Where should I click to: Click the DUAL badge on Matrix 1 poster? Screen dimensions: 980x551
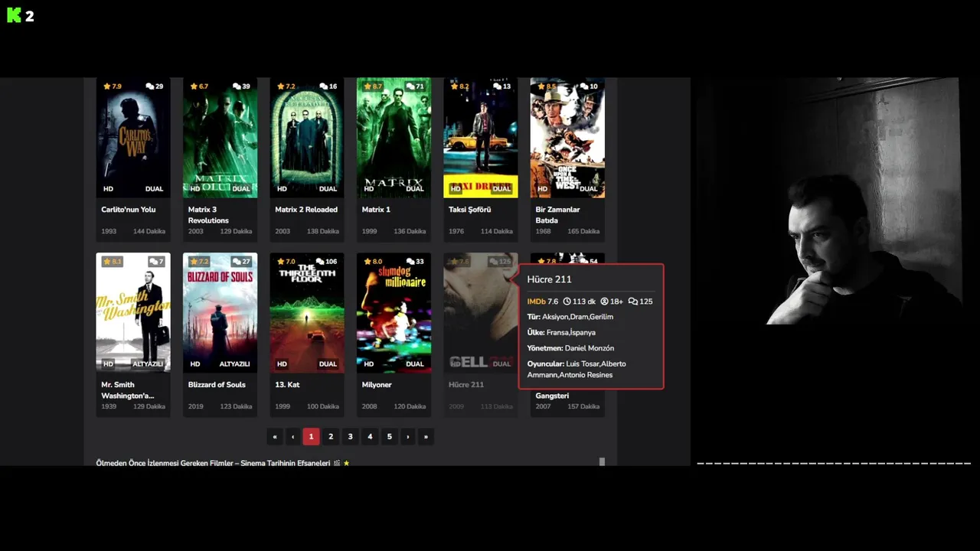coord(415,189)
